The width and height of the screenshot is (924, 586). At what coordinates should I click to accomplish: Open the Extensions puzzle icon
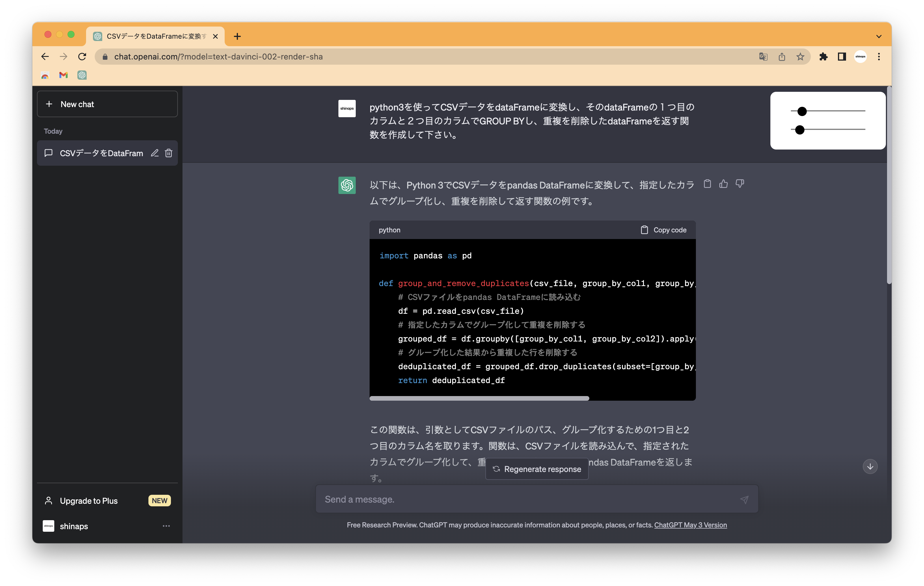pyautogui.click(x=824, y=57)
